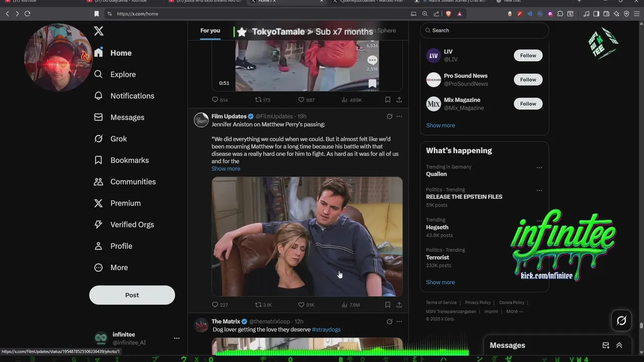The image size is (644, 362).
Task: Open more menu on The Matrix post
Action: click(399, 321)
